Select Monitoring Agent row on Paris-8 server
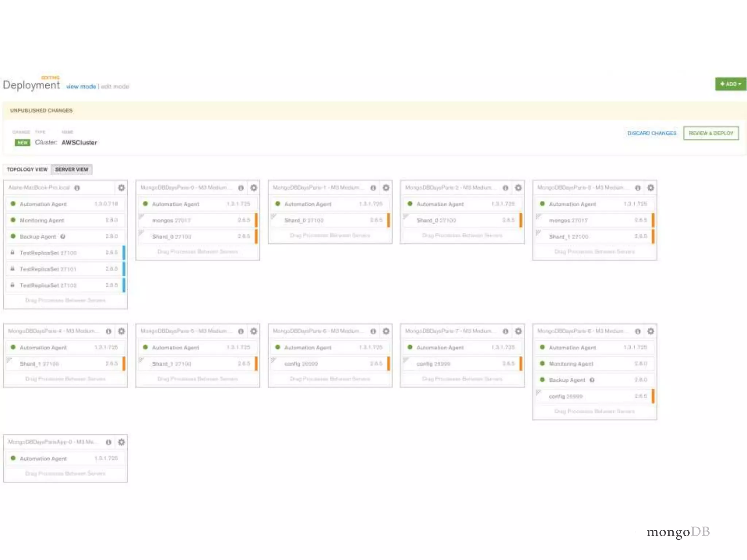The width and height of the screenshot is (747, 560). 595,364
